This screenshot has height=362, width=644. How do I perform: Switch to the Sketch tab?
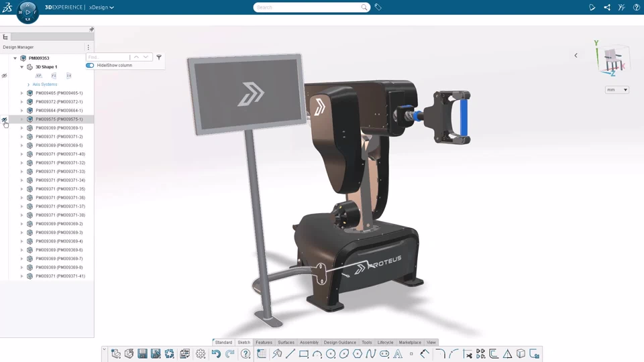[x=244, y=343]
